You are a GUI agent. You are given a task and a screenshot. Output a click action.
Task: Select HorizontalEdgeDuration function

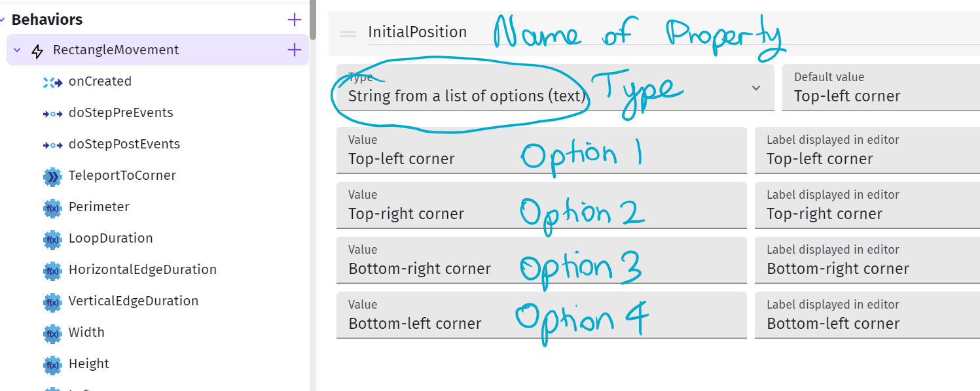tap(142, 269)
